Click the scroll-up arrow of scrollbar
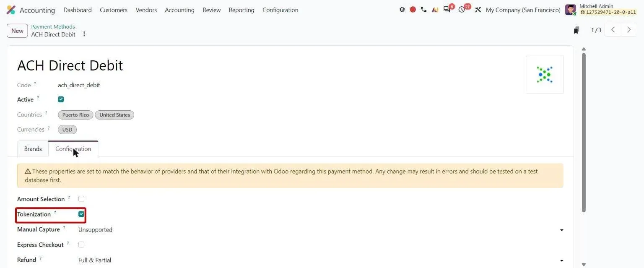This screenshot has height=268, width=644. (584, 49)
